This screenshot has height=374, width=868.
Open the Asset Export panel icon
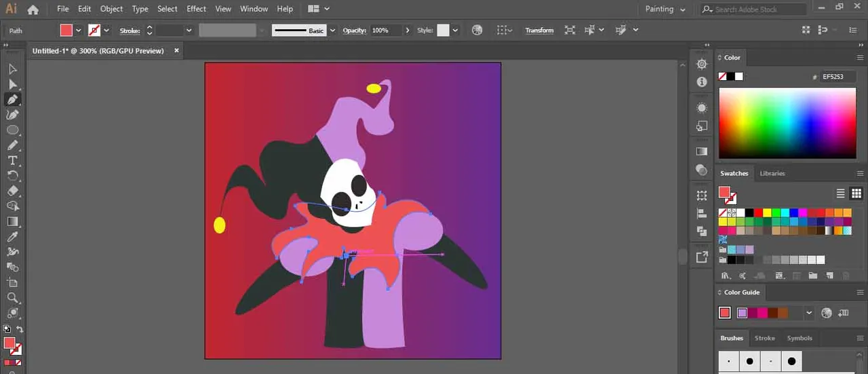coord(702,257)
